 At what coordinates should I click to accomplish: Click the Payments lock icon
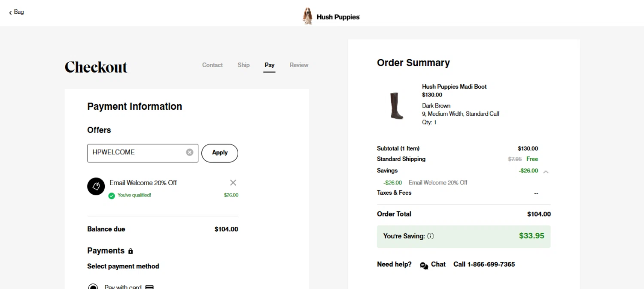[131, 251]
